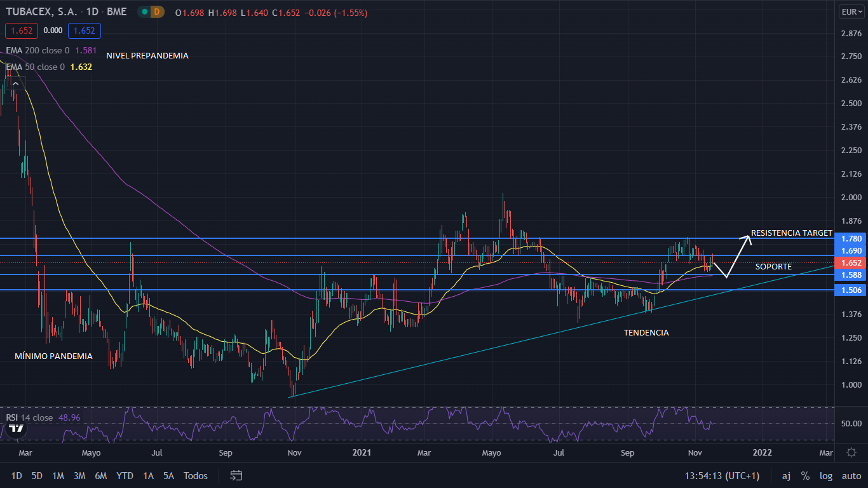Select the YTD date range
868x488 pixels.
pos(125,475)
